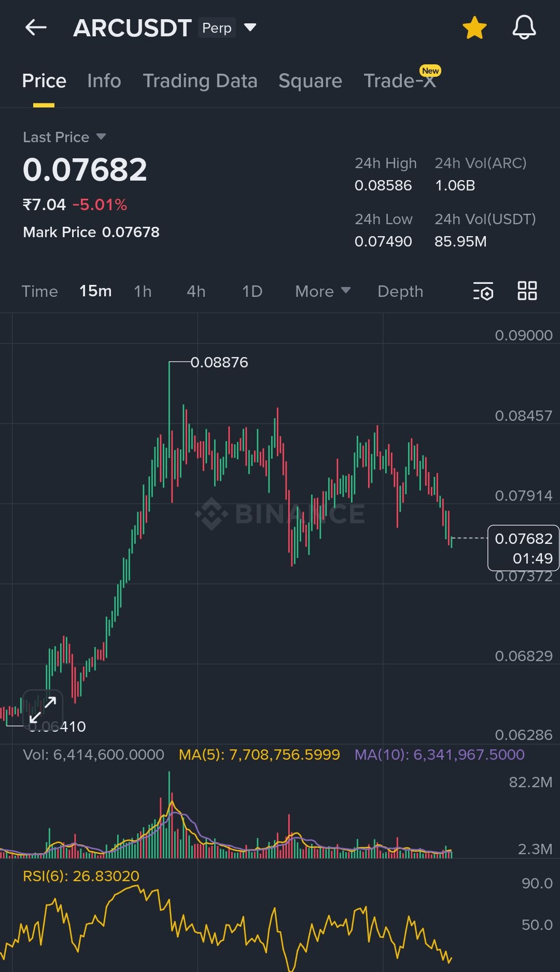Click current price label 0.07682 on chart

pyautogui.click(x=523, y=548)
